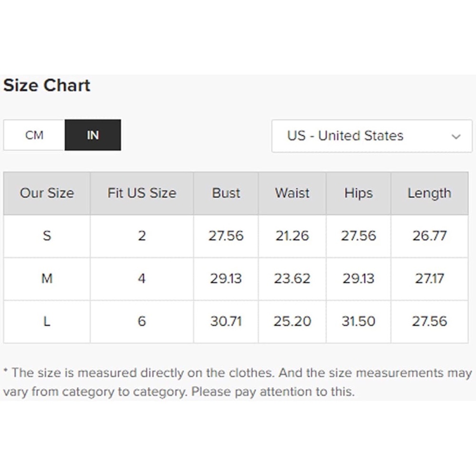The width and height of the screenshot is (476, 476).
Task: Click the size measurement disclaimer note
Action: click(x=238, y=382)
